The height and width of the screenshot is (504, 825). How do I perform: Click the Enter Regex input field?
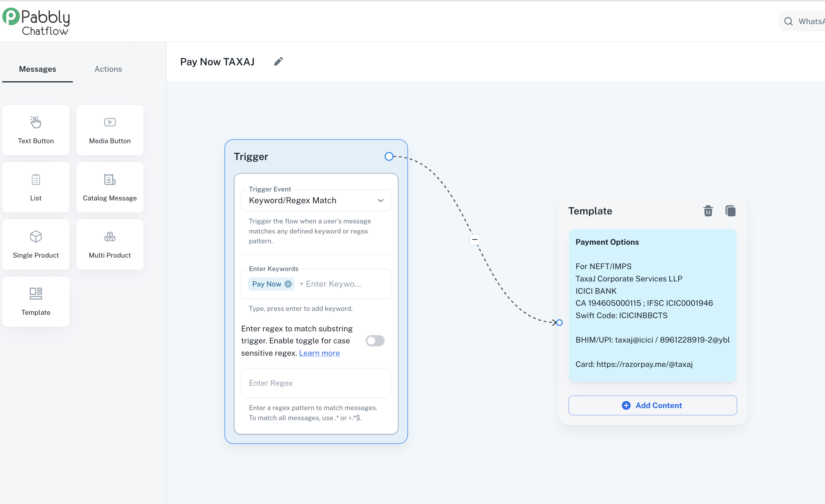(316, 383)
